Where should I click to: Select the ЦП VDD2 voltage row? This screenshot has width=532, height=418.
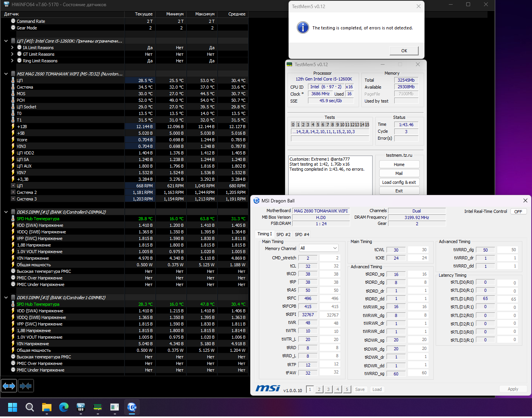coord(125,153)
